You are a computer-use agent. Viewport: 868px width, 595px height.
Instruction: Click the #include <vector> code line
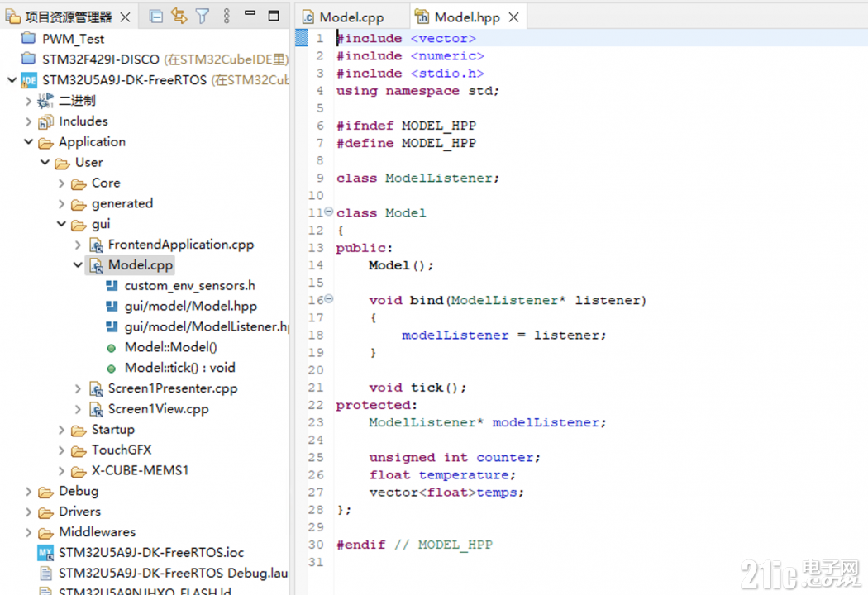pos(407,38)
